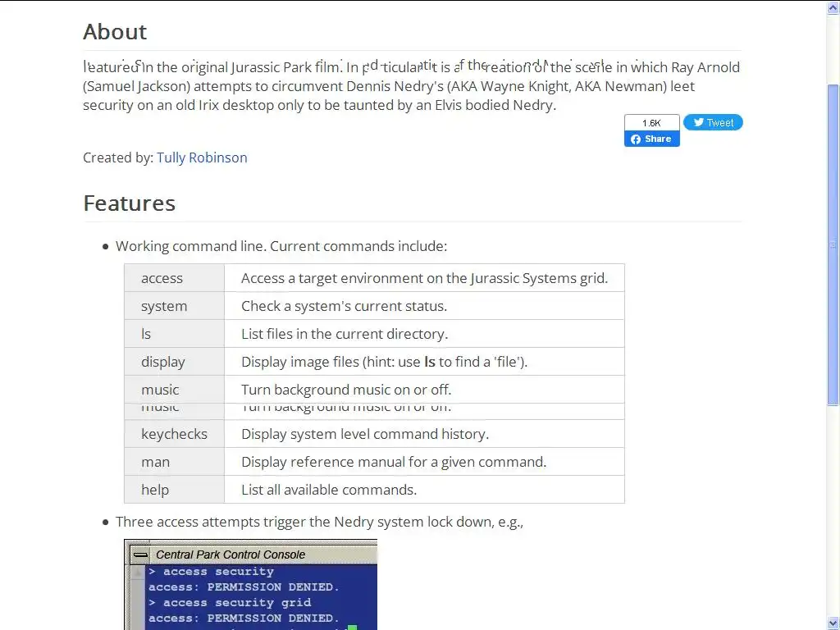Viewport: 840px width, 630px height.
Task: Click the Features heading
Action: tap(129, 203)
